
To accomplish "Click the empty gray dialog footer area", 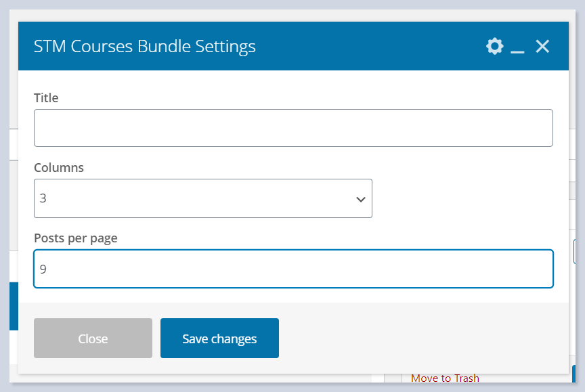I will [x=420, y=339].
